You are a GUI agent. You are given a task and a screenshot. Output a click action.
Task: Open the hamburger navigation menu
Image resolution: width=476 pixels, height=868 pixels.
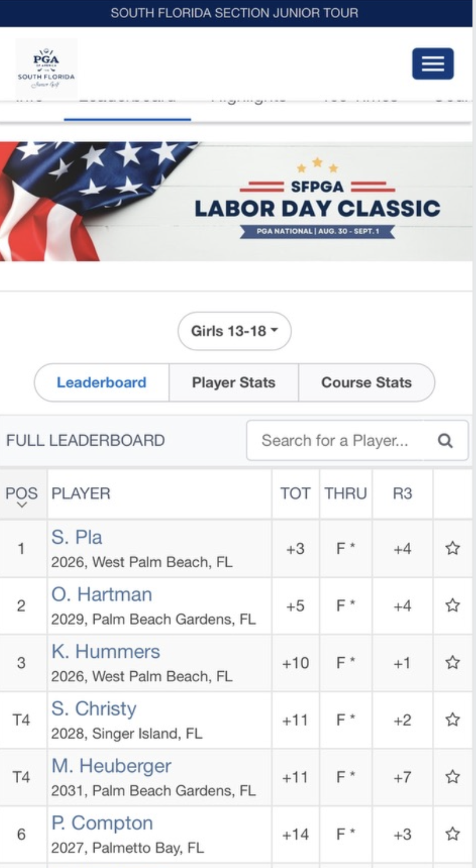pos(433,63)
